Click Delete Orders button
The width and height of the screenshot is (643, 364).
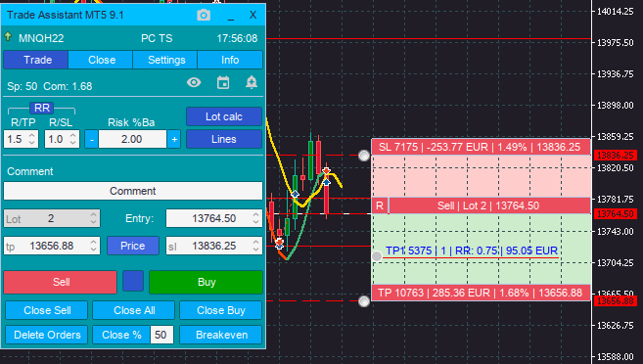[47, 335]
